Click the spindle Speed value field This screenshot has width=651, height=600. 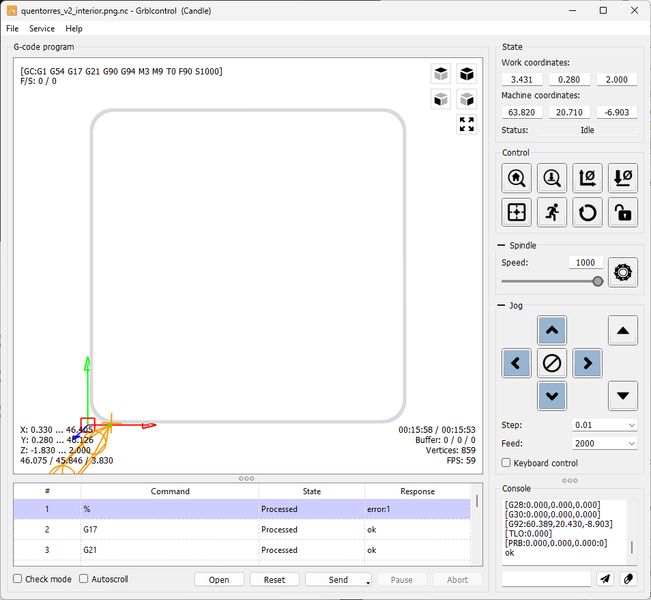[585, 262]
